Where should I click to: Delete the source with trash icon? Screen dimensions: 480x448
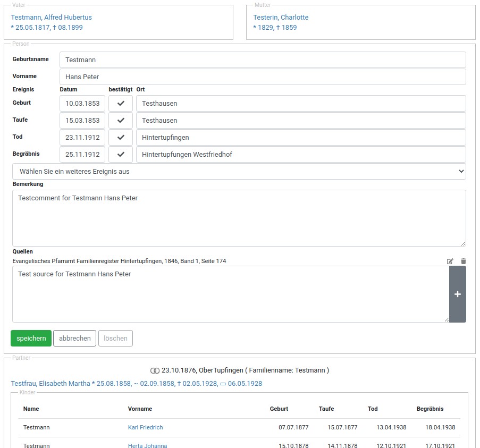463,261
